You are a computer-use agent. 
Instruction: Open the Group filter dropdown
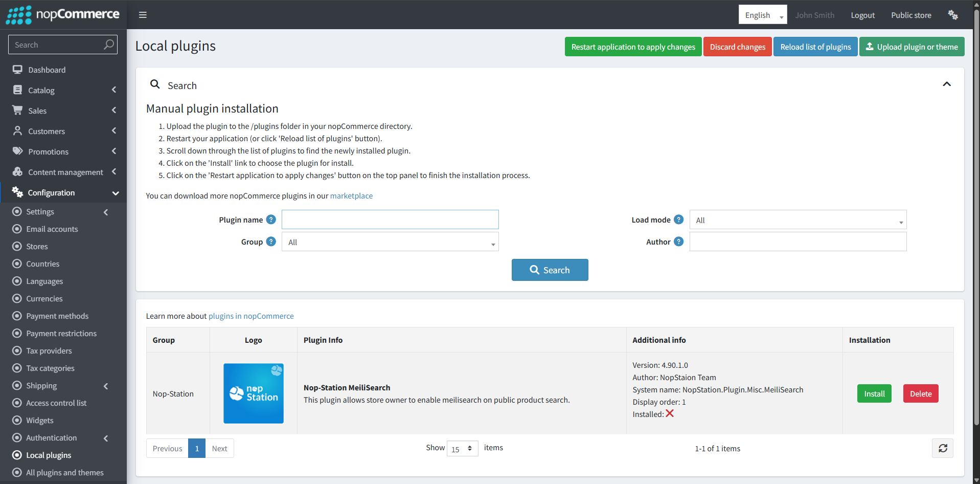[390, 242]
